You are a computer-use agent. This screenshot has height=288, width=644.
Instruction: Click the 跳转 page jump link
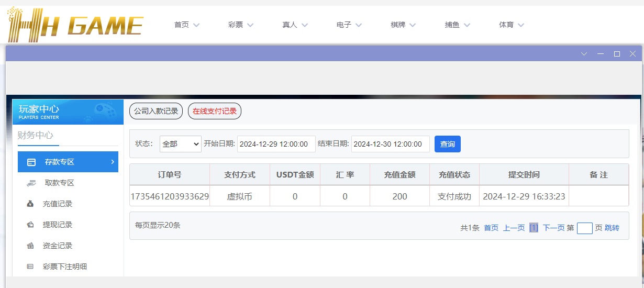pos(612,228)
